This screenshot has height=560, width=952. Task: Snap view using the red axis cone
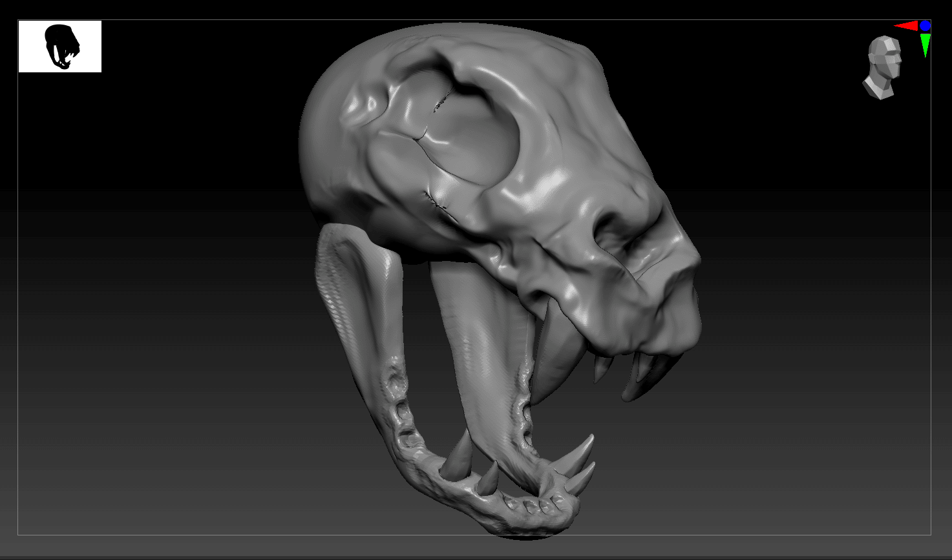point(906,26)
